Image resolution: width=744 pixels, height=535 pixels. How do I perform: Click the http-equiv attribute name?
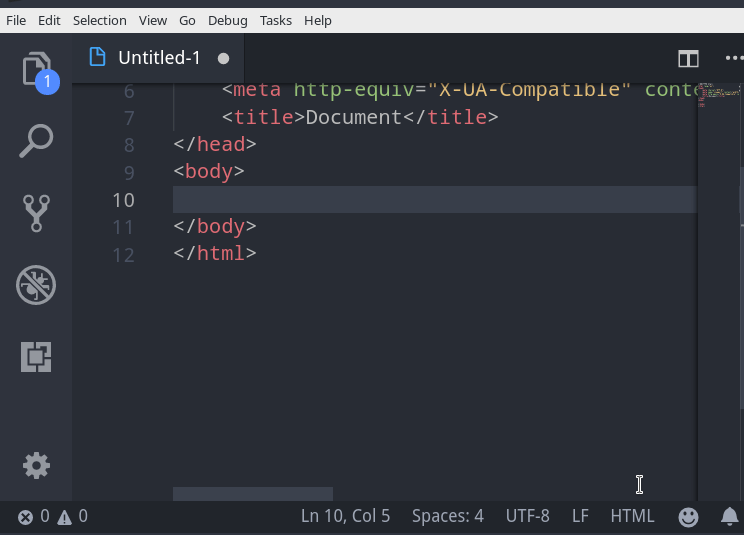click(x=354, y=90)
